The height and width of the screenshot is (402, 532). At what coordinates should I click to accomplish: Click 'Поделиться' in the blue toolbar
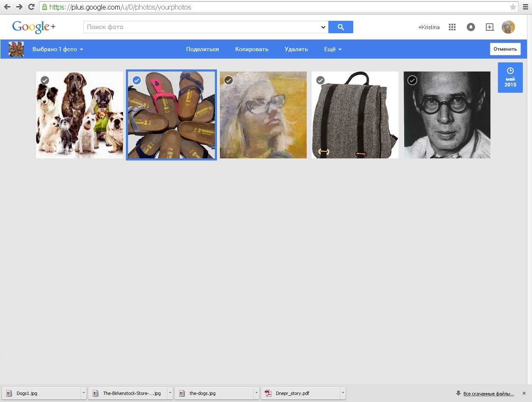pos(202,49)
